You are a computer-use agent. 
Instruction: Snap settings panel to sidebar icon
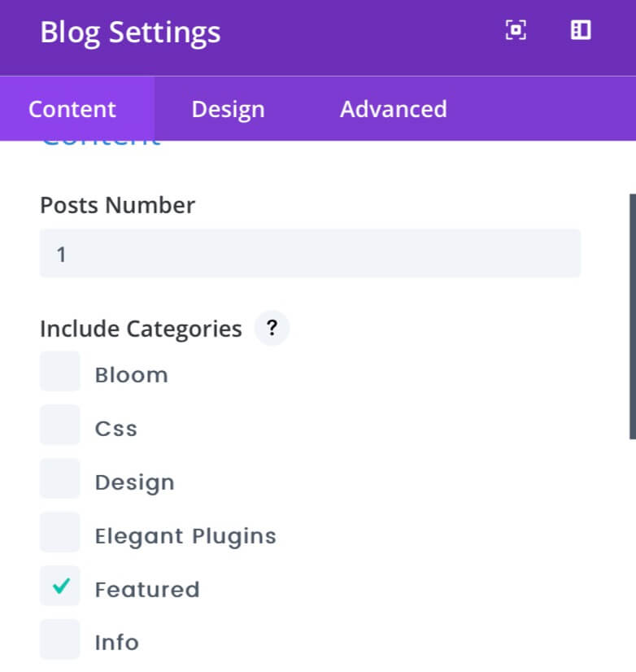click(x=581, y=30)
